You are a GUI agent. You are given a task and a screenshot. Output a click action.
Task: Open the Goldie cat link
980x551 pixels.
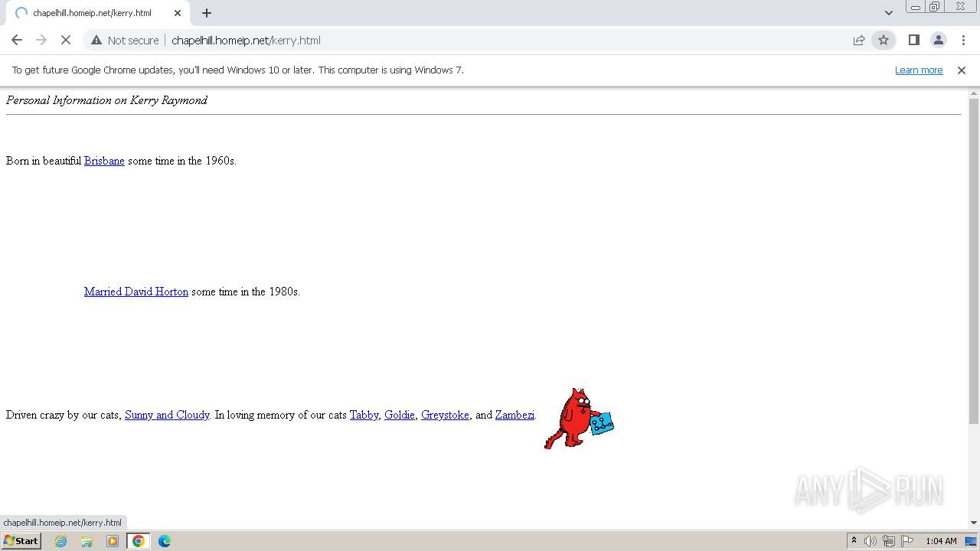tap(400, 415)
